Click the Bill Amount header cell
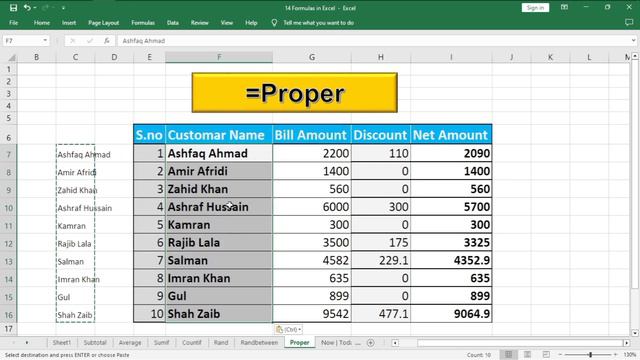Screen dimensions: 640x360 click(312, 135)
